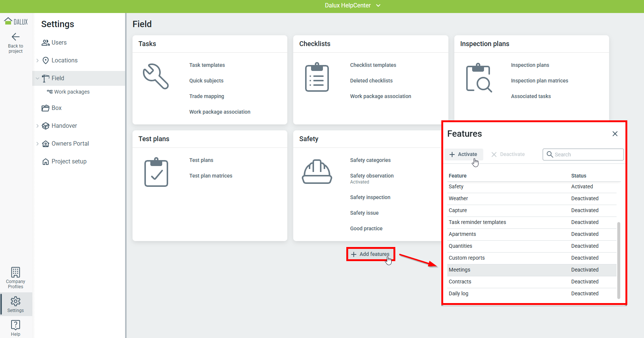Expand the Handover settings section

tap(37, 126)
